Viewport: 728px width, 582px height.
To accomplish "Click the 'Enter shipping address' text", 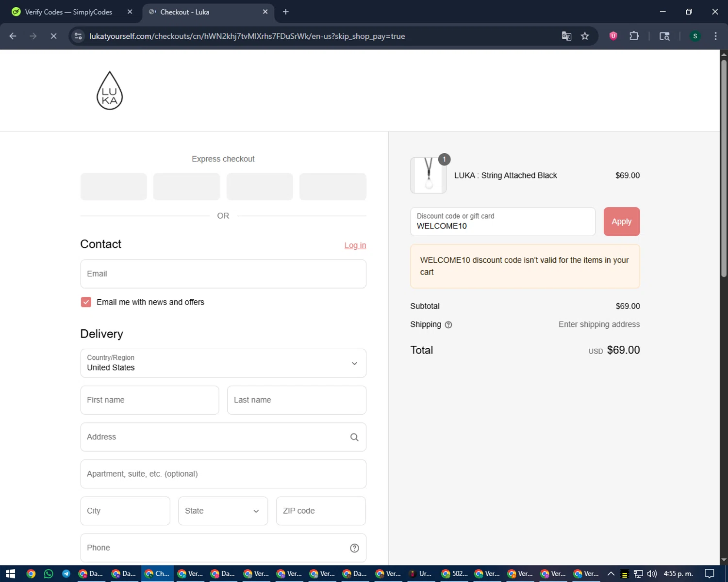I will coord(599,324).
